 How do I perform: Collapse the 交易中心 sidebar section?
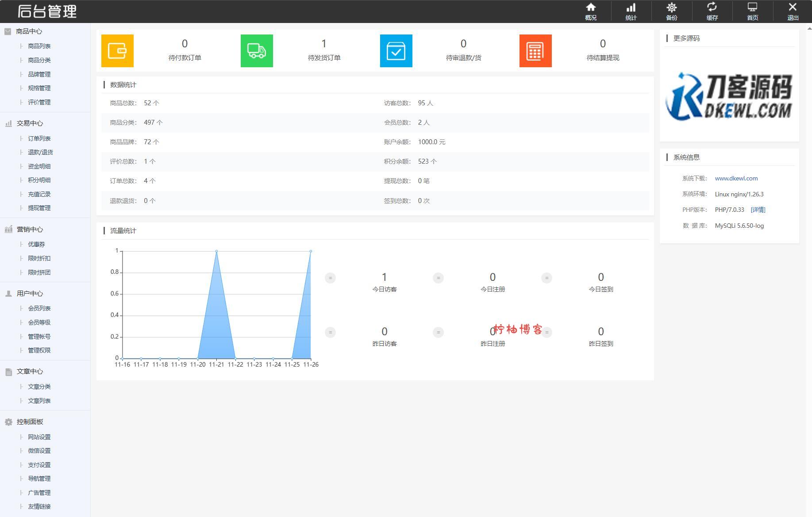click(30, 123)
